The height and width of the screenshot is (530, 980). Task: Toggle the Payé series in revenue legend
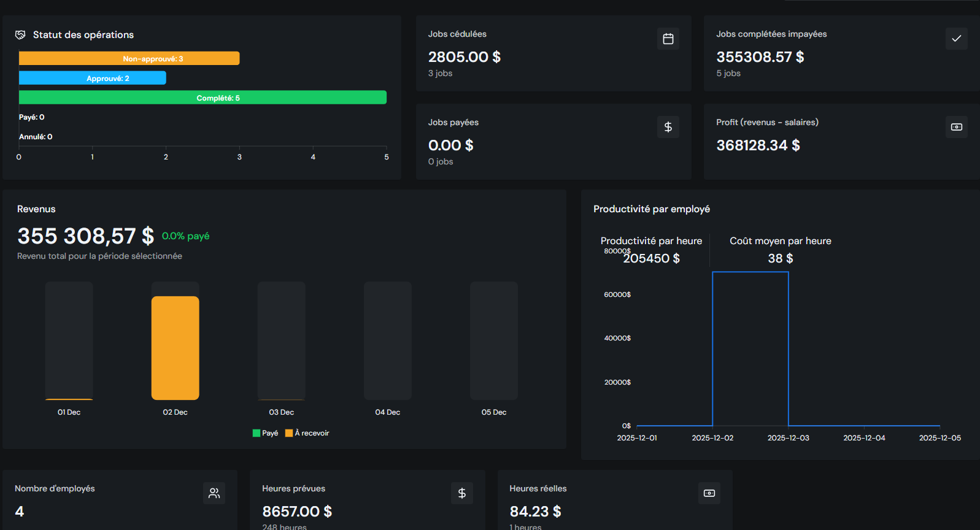(266, 433)
